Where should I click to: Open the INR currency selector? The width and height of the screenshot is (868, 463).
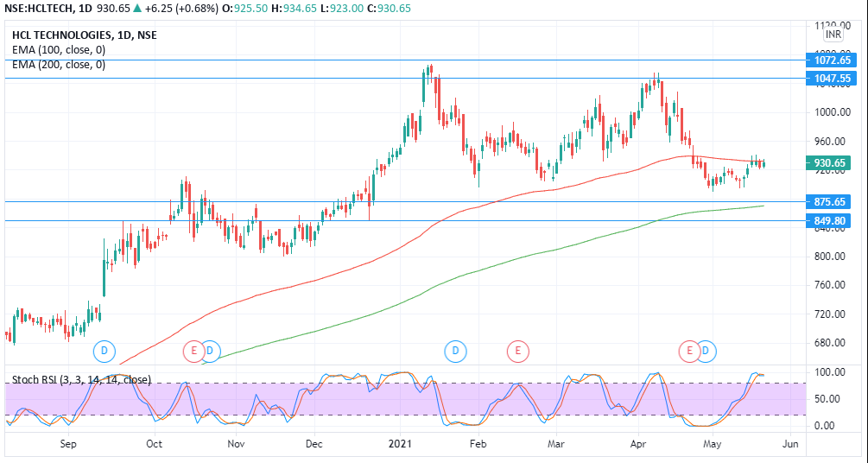pos(833,35)
